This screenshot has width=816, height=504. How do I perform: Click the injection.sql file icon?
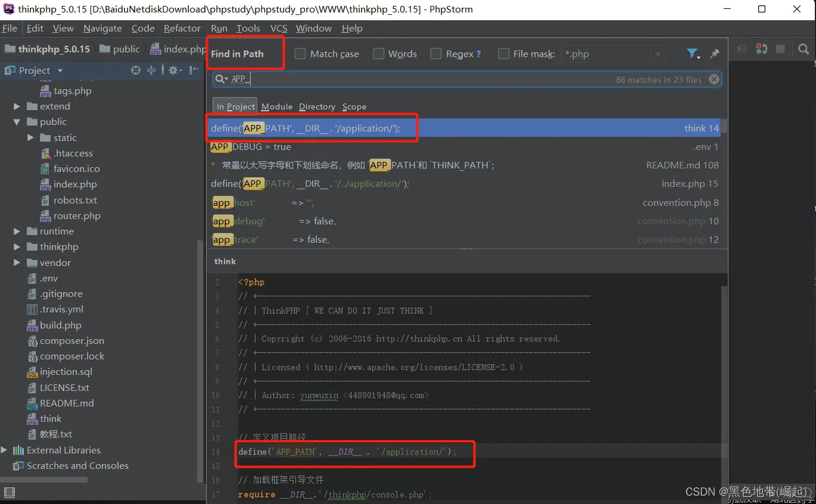point(32,372)
